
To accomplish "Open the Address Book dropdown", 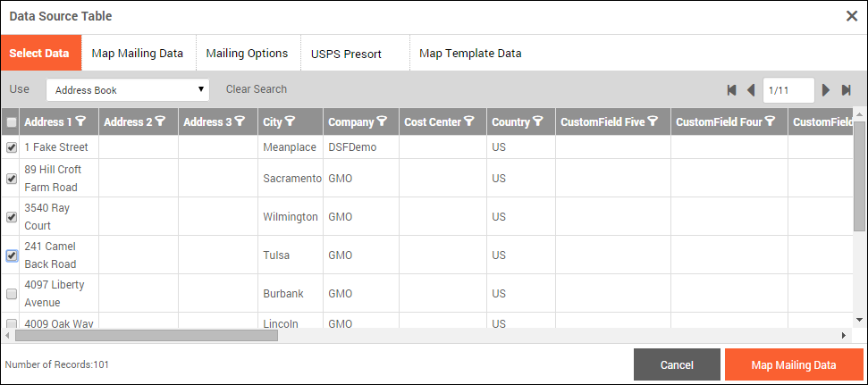I will (127, 90).
